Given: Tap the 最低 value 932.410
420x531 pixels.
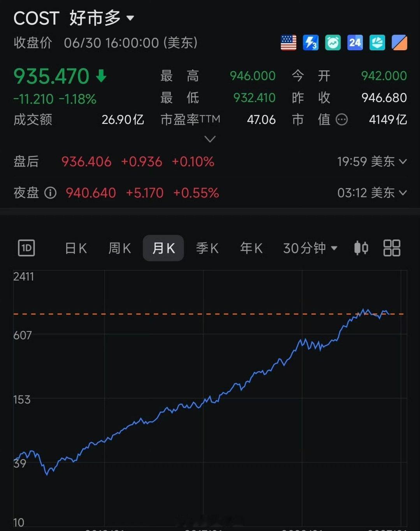Looking at the screenshot, I should pyautogui.click(x=254, y=97).
